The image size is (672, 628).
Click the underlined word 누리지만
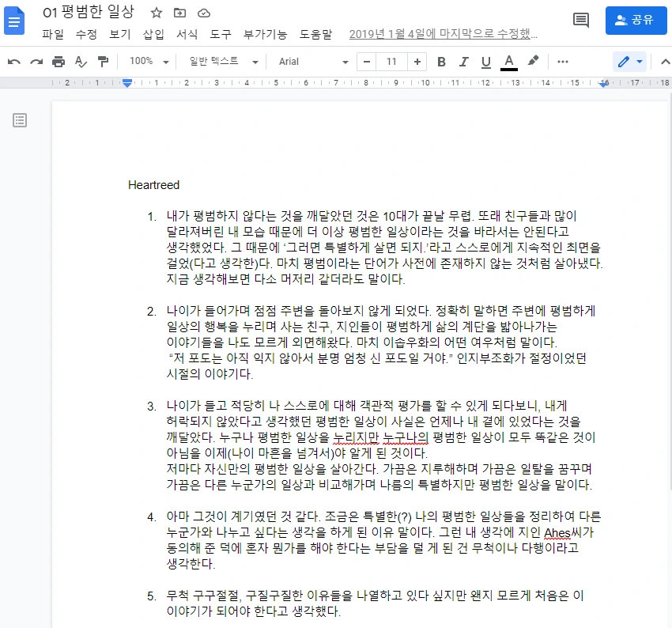356,437
